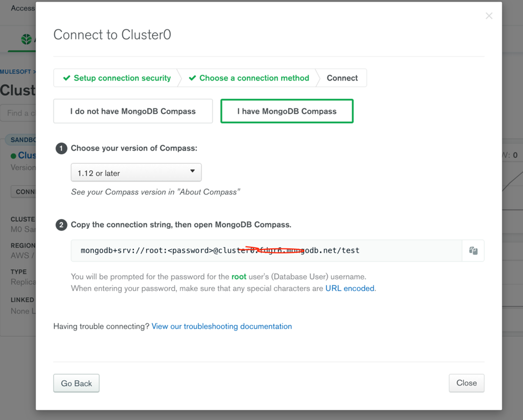Click the MongoDB Atlas leaf logo

click(x=26, y=39)
